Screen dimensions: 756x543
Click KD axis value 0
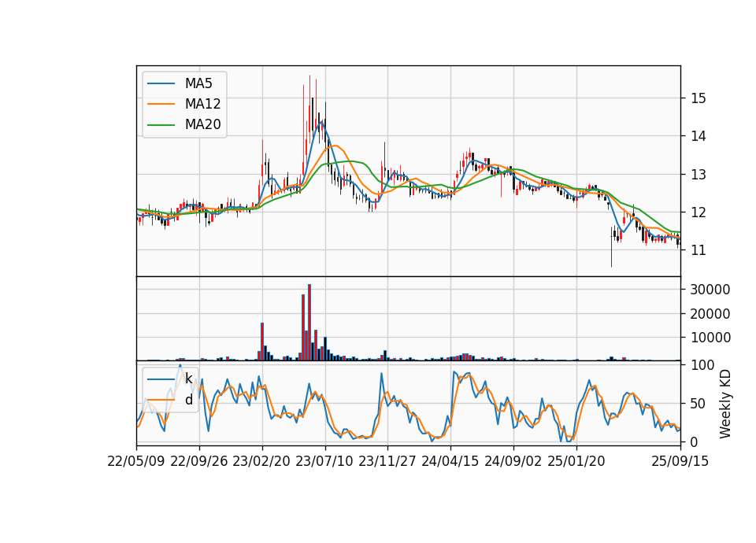pyautogui.click(x=695, y=441)
